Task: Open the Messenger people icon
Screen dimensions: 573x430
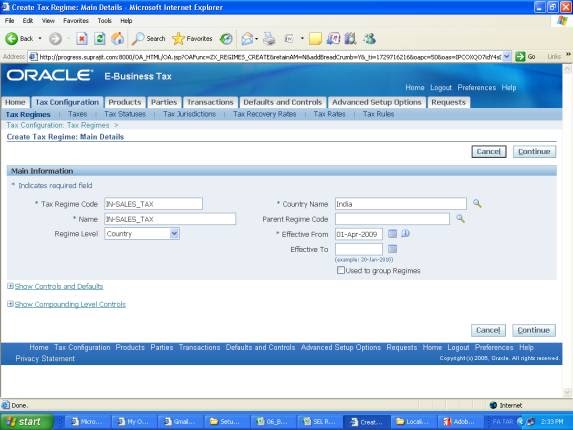Action: (x=369, y=38)
